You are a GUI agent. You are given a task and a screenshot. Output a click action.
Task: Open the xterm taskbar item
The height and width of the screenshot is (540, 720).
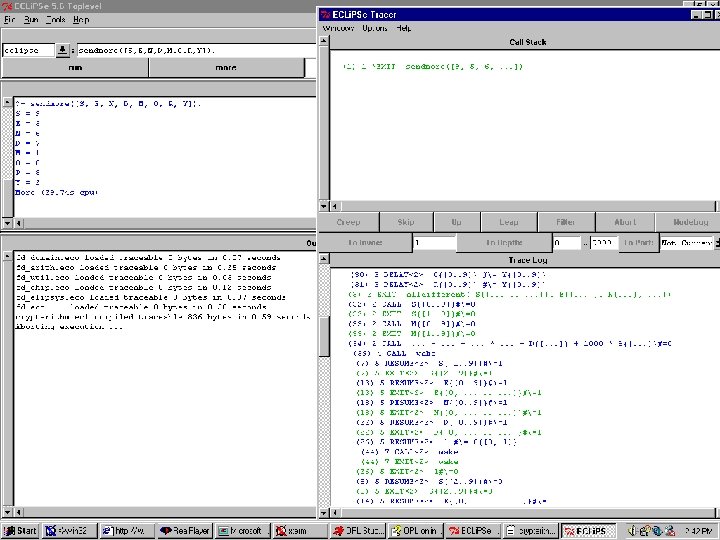(x=298, y=531)
